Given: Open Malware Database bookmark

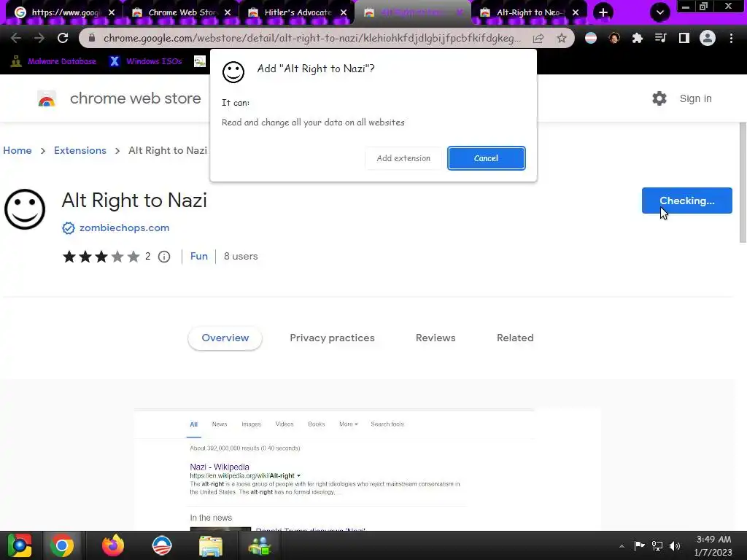Looking at the screenshot, I should 54,61.
